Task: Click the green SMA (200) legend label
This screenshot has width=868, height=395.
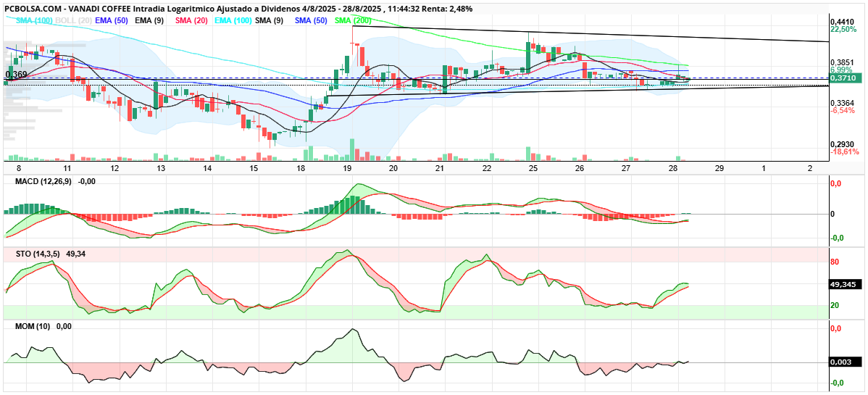Action: tap(354, 20)
